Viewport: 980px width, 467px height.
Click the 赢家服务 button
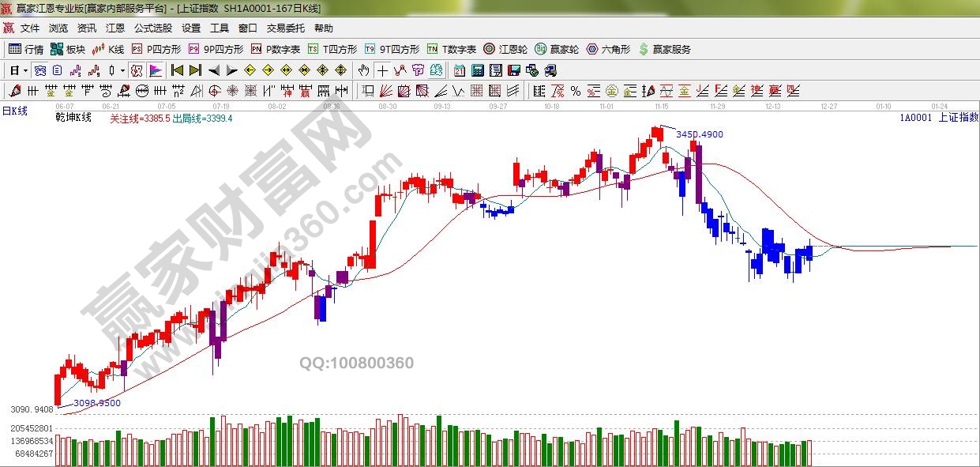pyautogui.click(x=664, y=49)
